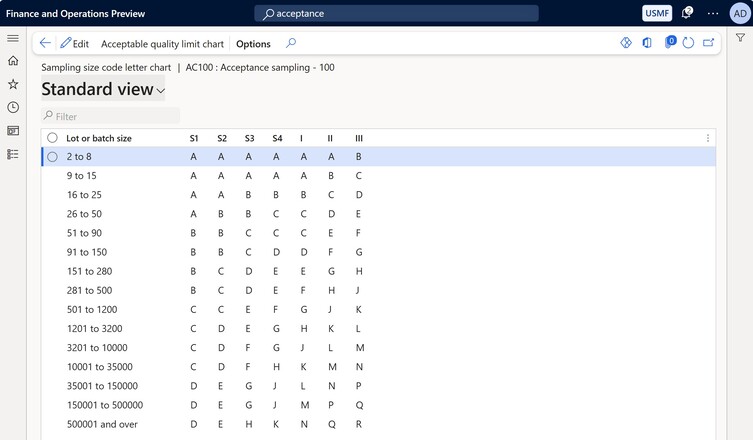
Task: Click the action pane search magnifier
Action: tap(291, 43)
